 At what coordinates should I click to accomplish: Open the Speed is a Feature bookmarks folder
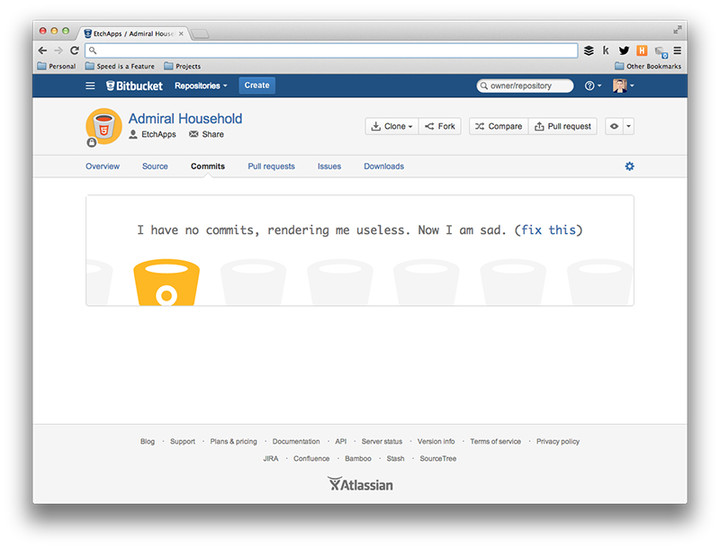tap(120, 66)
